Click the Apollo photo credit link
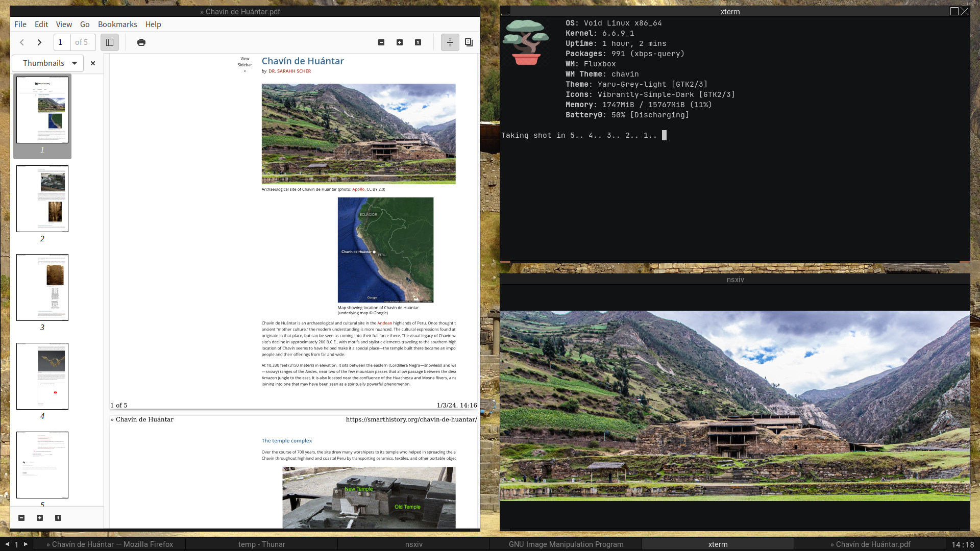This screenshot has height=551, width=980. (358, 189)
